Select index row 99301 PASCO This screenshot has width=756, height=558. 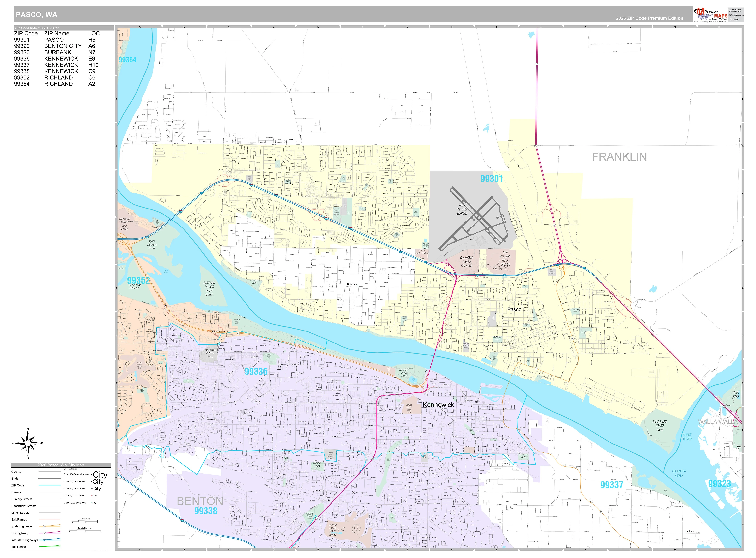[57, 40]
